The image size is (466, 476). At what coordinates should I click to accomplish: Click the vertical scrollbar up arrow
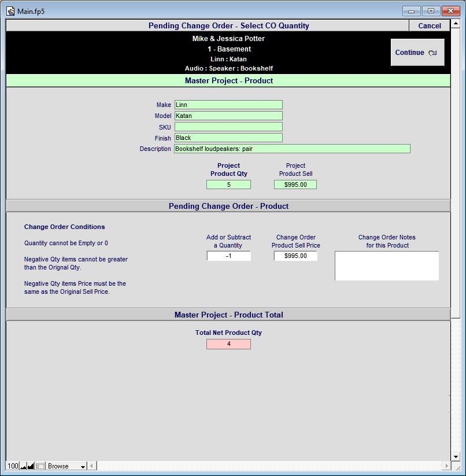456,24
